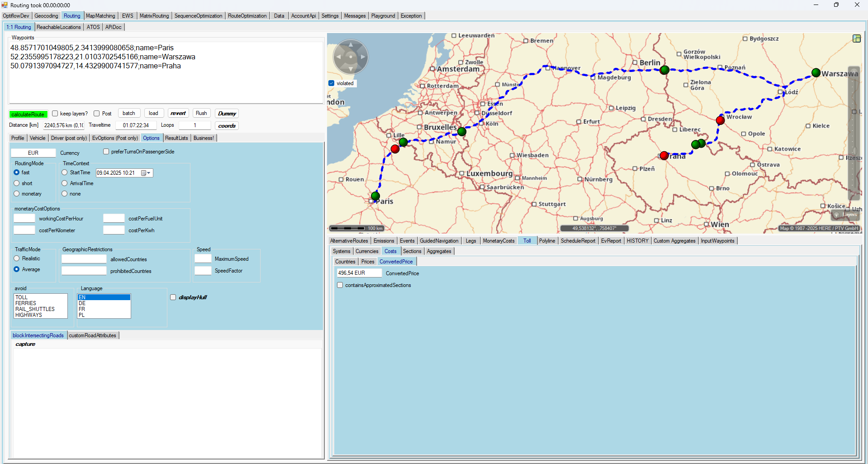
Task: Select PL in the Language list
Action: 82,315
